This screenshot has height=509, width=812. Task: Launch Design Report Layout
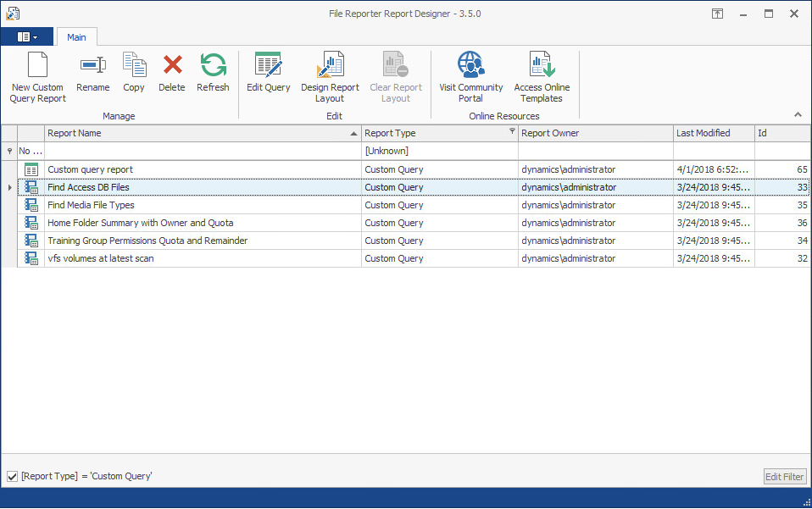[x=330, y=66]
